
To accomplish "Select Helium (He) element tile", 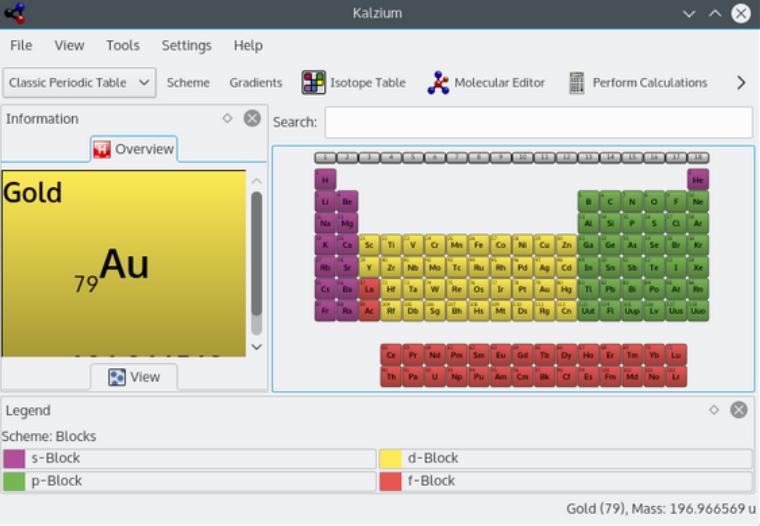I will pos(698,179).
